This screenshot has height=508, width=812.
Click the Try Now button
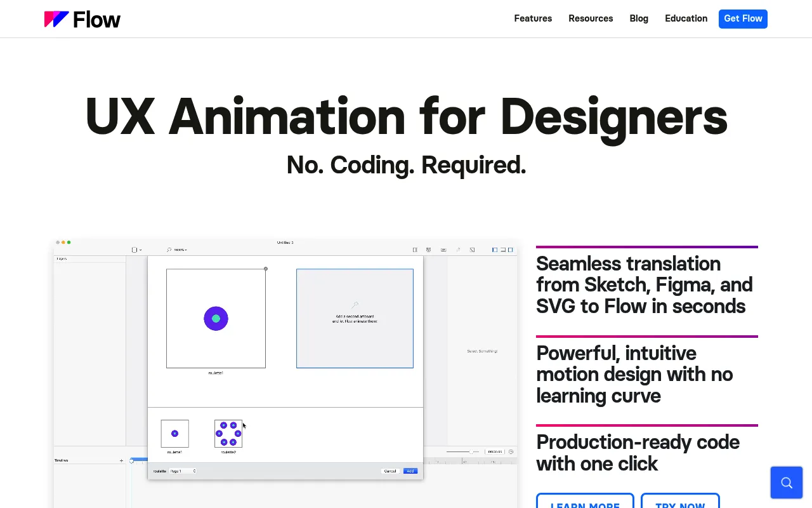pyautogui.click(x=680, y=501)
